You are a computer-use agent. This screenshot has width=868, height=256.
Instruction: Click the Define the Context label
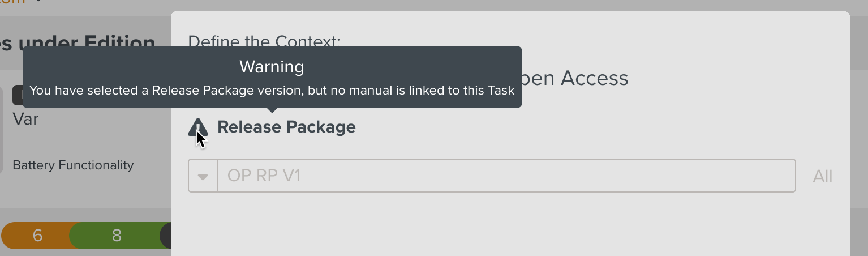[264, 40]
